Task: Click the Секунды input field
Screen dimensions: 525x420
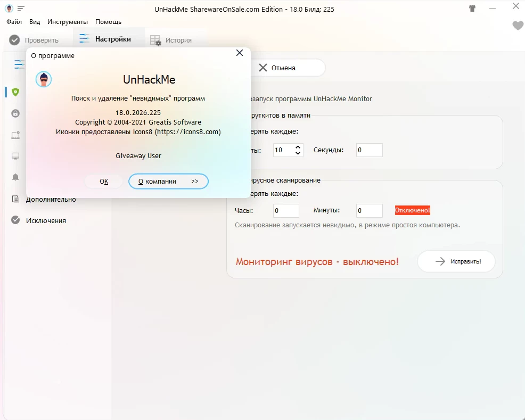Action: point(370,150)
